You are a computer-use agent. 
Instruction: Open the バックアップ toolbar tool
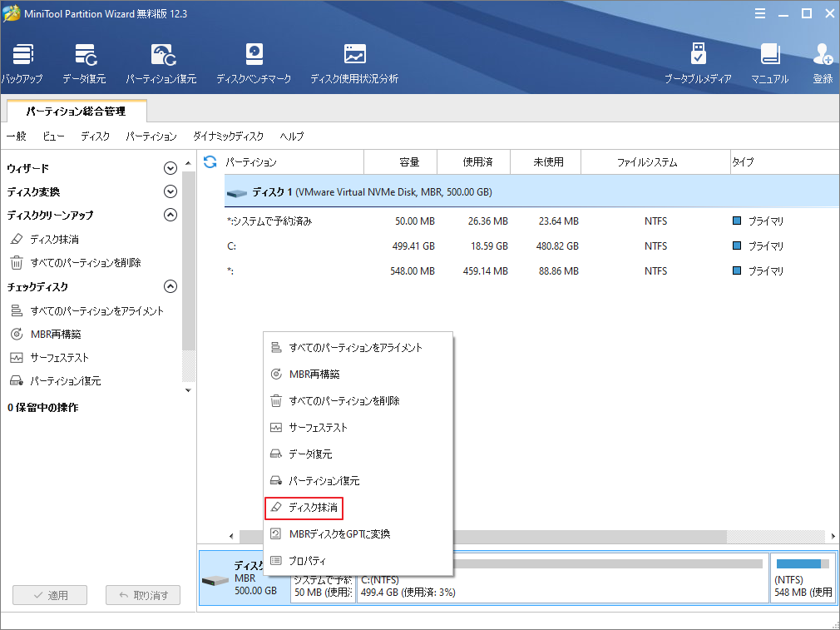pyautogui.click(x=22, y=64)
